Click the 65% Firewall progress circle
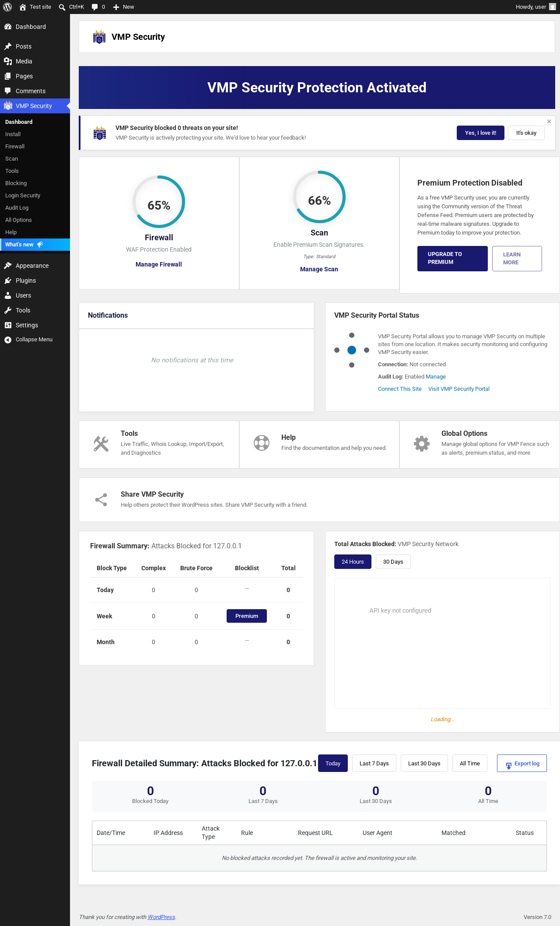This screenshot has height=926, width=560. pos(159,202)
